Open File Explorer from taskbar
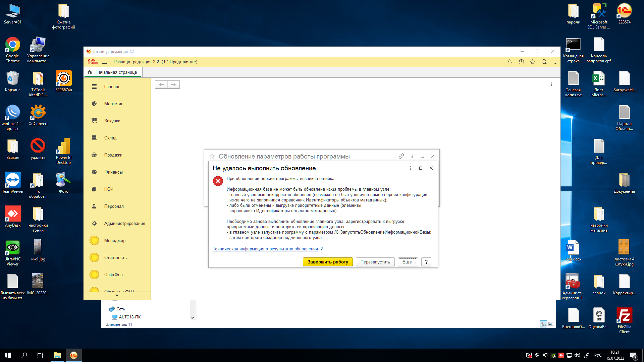Image resolution: width=644 pixels, height=362 pixels. (57, 355)
